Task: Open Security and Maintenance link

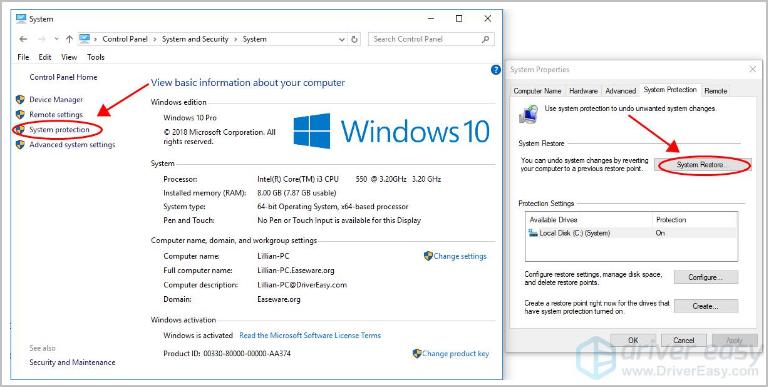Action: pos(72,363)
